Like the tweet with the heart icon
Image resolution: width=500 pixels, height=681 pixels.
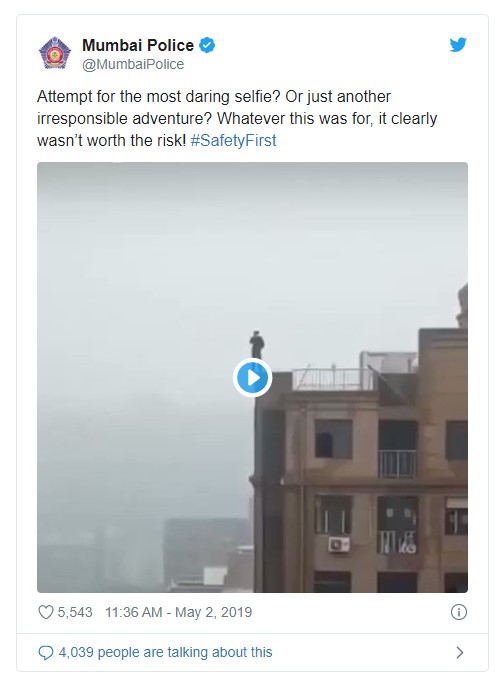46,612
